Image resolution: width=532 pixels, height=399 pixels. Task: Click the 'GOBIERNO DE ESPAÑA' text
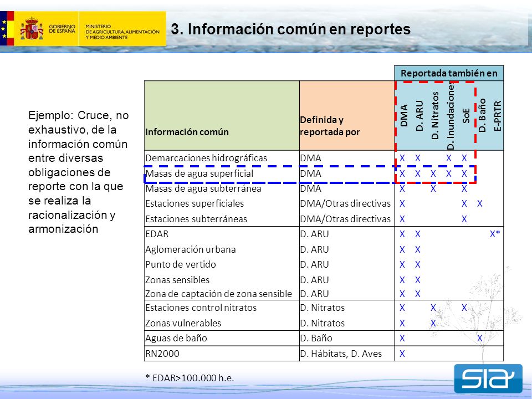point(62,29)
